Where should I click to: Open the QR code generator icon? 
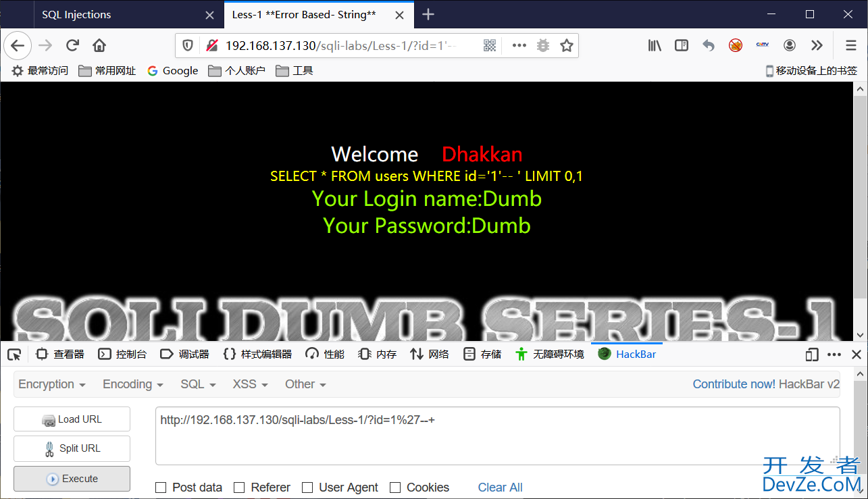(490, 45)
